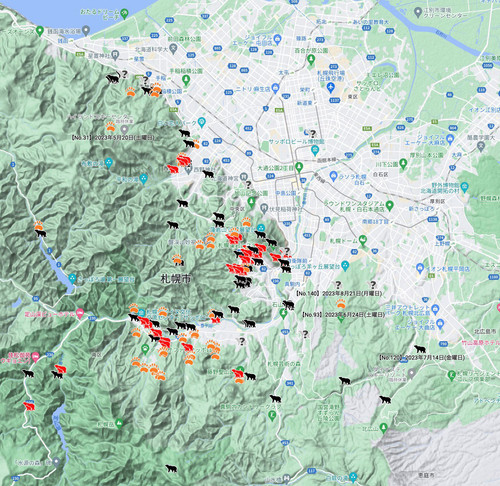Viewport: 500px width, 486px height.
Task: Select the 手稲稲積公園 green park pin
Action: click(186, 80)
